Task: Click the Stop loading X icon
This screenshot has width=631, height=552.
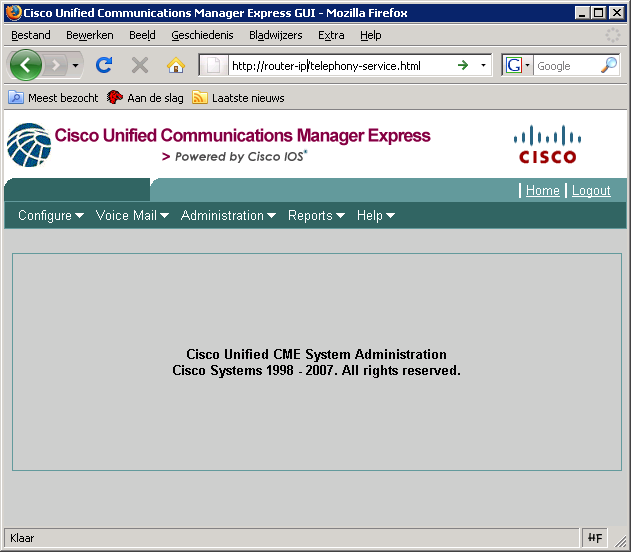Action: click(140, 65)
